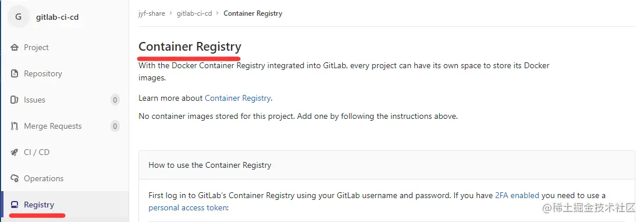Click the Issues count badge
This screenshot has height=222, width=644.
click(115, 100)
